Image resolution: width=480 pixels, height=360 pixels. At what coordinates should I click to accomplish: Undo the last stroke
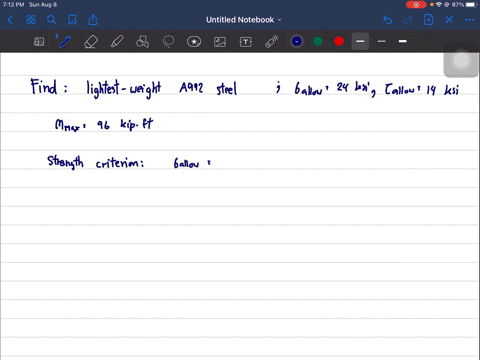[387, 20]
